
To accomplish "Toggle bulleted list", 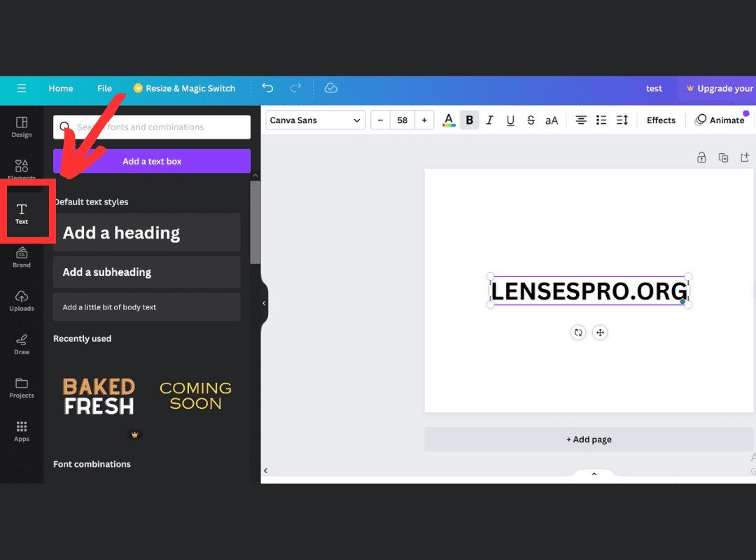I will pyautogui.click(x=601, y=120).
